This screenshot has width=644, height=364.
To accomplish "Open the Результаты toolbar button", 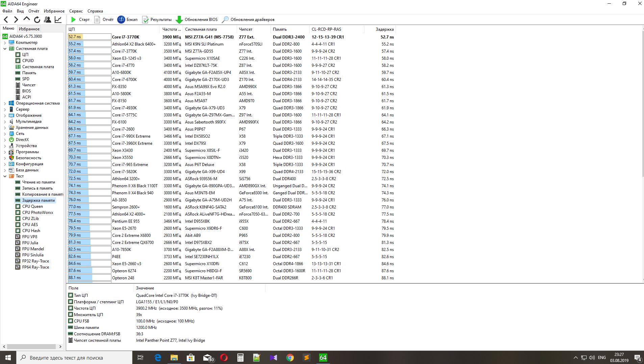I will coord(157,20).
